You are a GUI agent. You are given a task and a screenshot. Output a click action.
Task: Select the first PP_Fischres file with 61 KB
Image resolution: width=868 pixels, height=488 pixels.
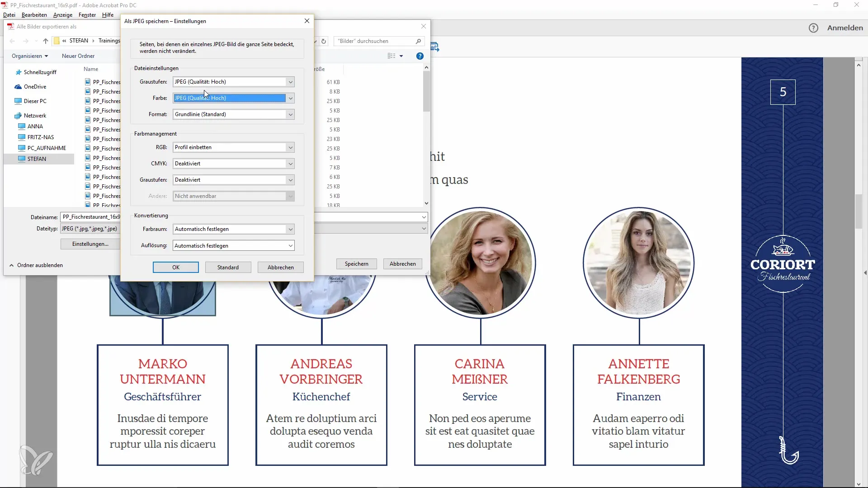coord(103,82)
